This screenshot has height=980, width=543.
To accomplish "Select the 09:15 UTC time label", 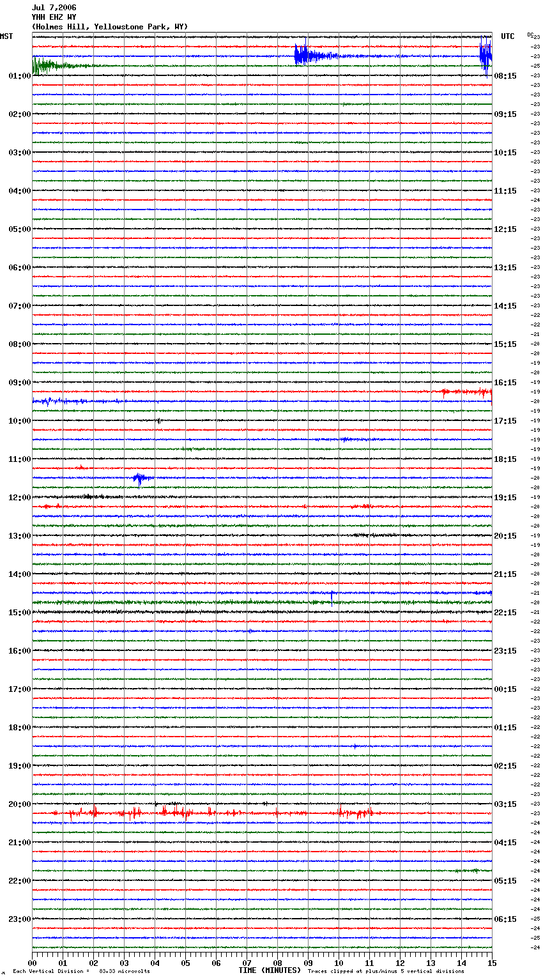I will coord(505,114).
